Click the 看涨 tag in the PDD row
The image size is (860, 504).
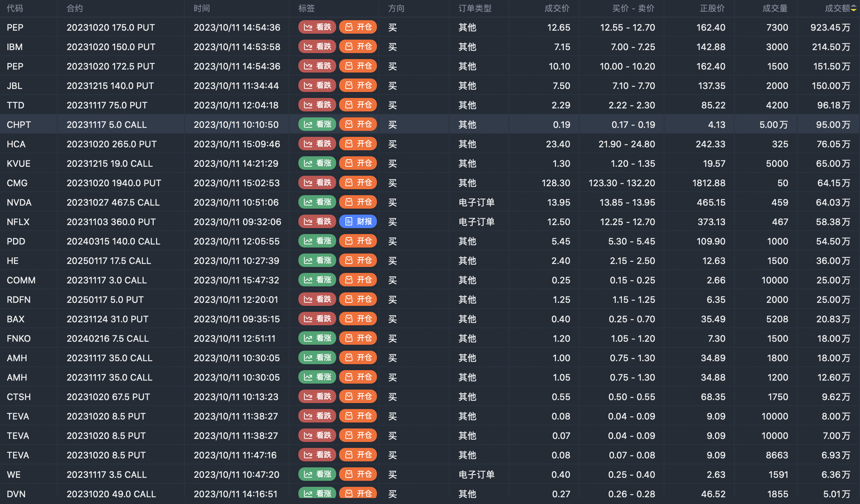(317, 241)
